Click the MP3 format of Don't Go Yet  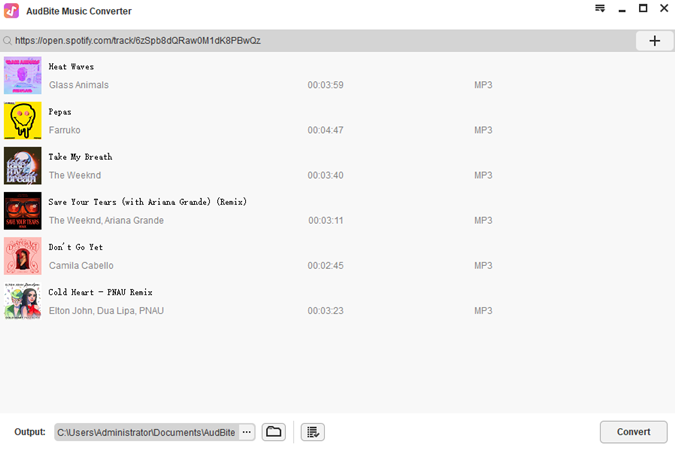pyautogui.click(x=483, y=266)
